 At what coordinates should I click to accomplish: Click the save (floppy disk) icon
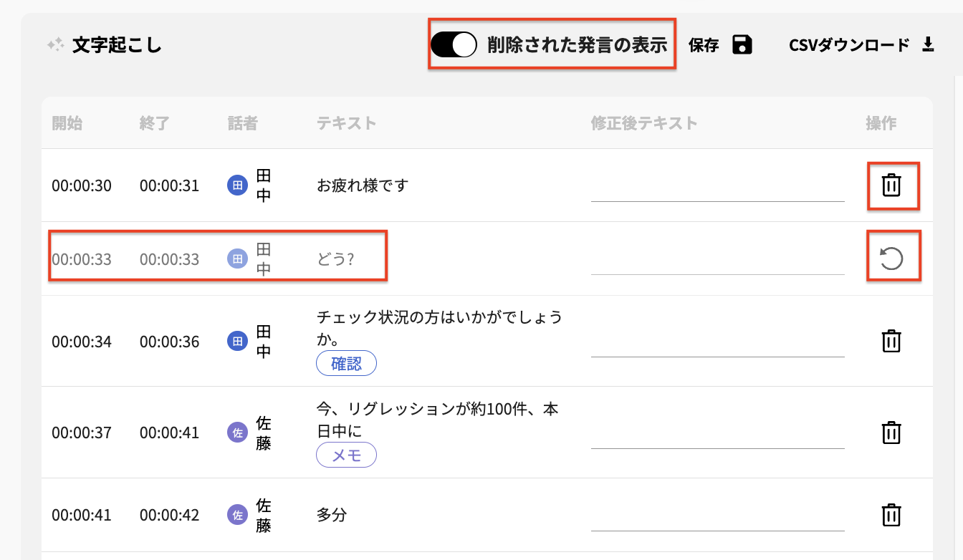[x=742, y=44]
